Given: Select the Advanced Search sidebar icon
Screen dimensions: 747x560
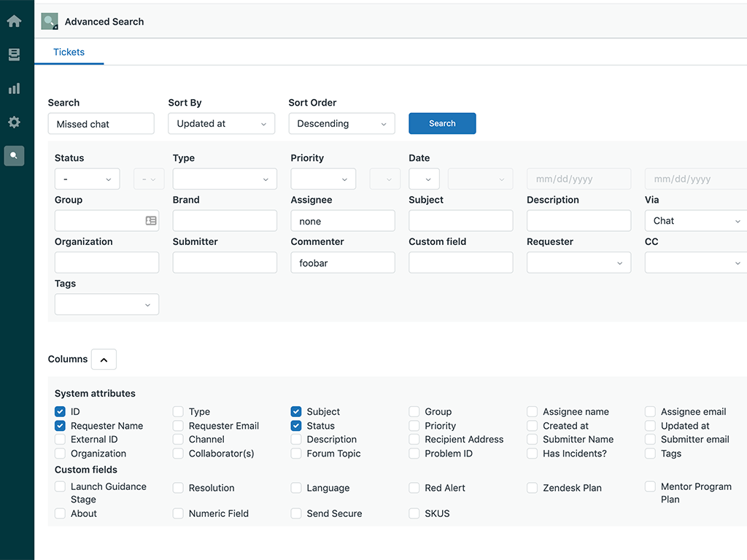Looking at the screenshot, I should 14,155.
